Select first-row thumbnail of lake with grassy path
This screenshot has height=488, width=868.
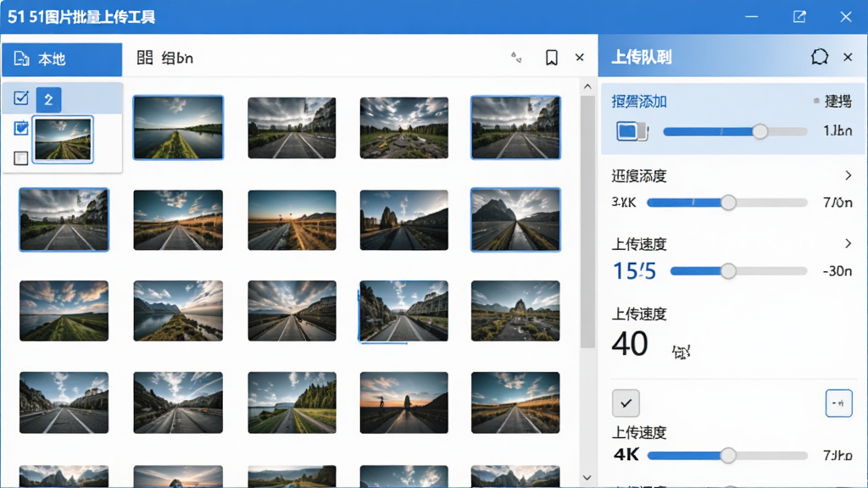(178, 127)
